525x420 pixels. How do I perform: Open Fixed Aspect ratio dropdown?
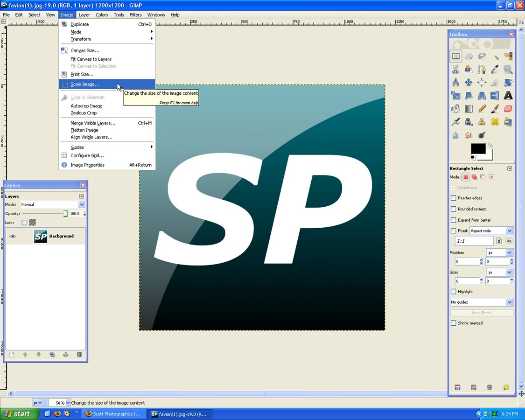tap(491, 231)
